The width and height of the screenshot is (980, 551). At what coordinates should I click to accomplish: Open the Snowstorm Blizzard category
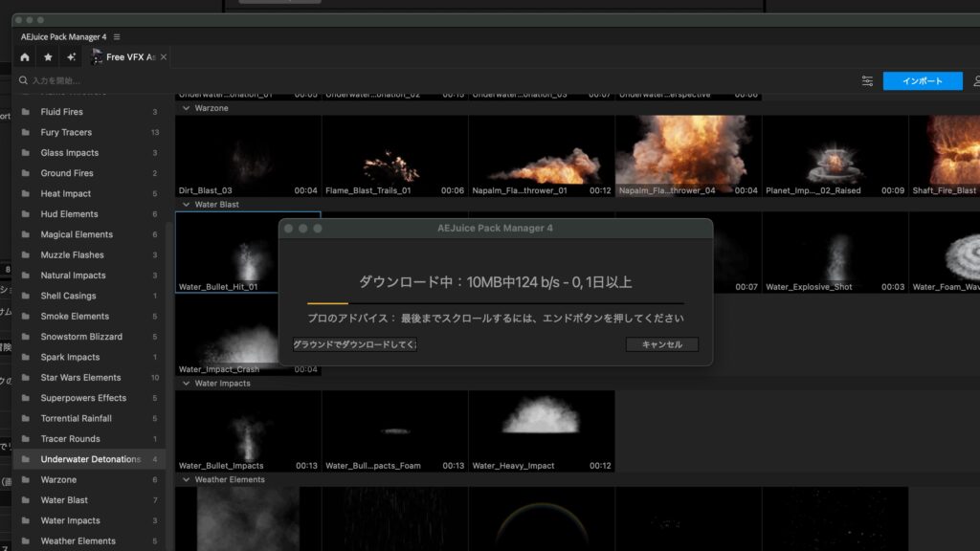pos(89,337)
